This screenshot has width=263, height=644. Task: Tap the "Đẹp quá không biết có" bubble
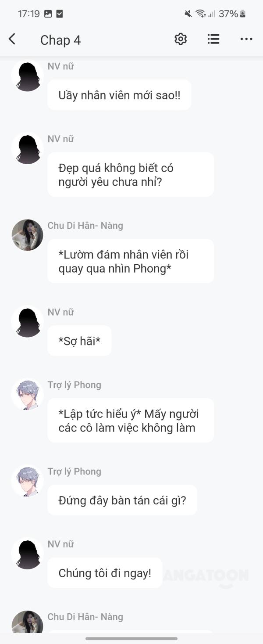click(131, 174)
